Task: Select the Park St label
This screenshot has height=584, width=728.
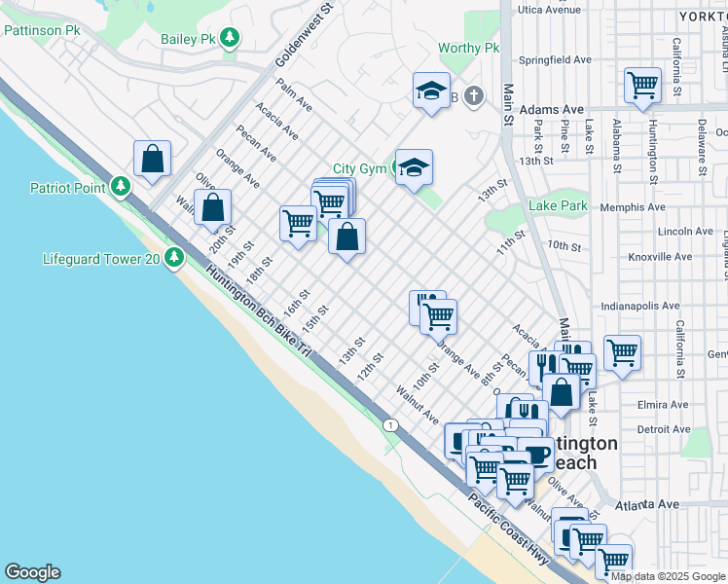Action: (538, 136)
